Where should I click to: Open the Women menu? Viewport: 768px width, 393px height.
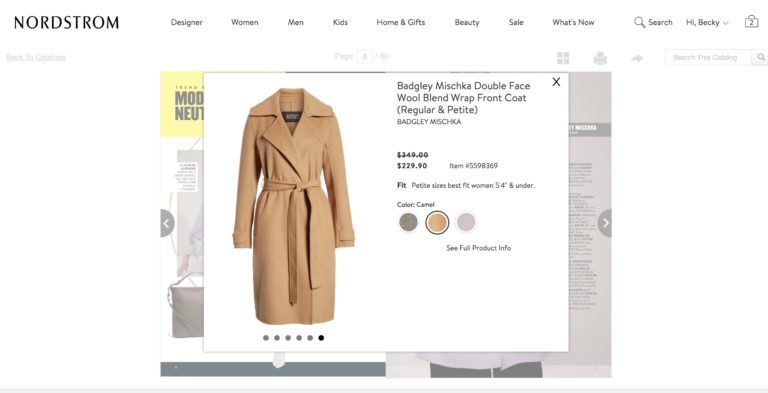[244, 22]
